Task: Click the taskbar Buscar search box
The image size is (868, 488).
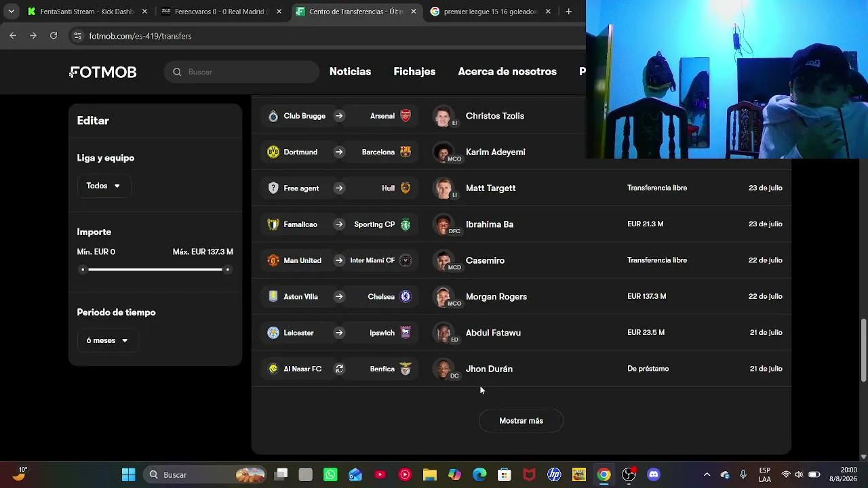Action: pyautogui.click(x=206, y=474)
